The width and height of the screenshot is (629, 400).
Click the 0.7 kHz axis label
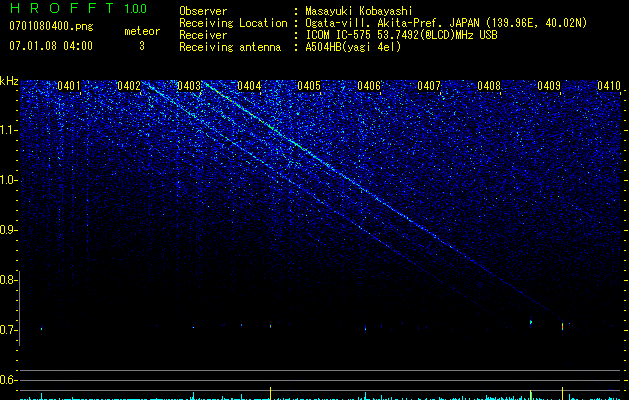(x=8, y=330)
